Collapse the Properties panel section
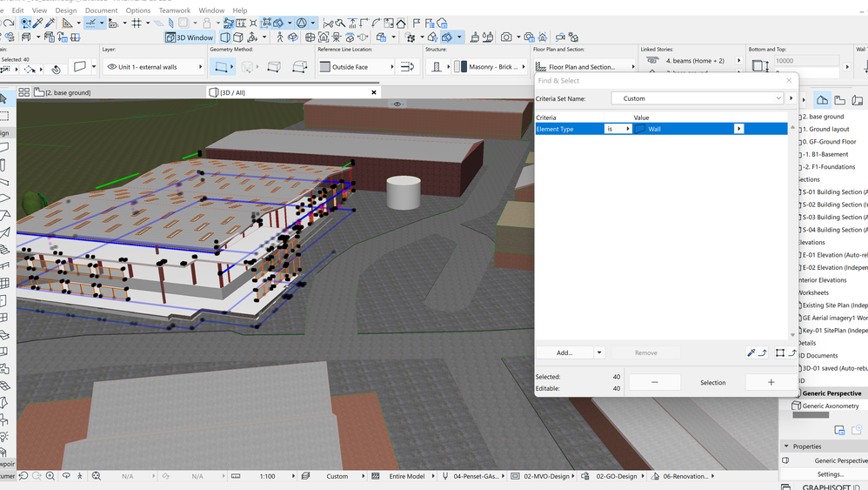Image resolution: width=868 pixels, height=490 pixels. tap(787, 446)
